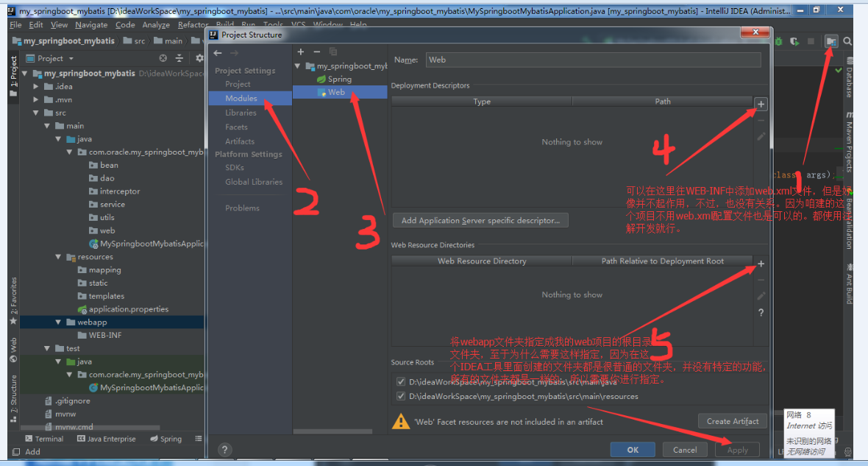Open the Analyze menu
Viewport: 868px width, 466px height.
pyautogui.click(x=156, y=24)
